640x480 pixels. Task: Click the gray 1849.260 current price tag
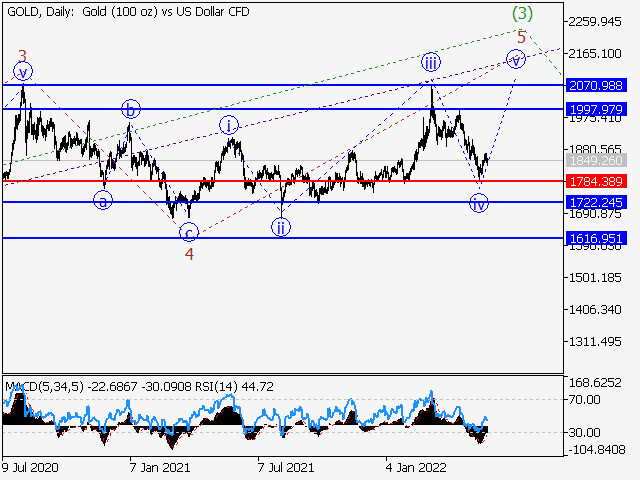click(596, 160)
